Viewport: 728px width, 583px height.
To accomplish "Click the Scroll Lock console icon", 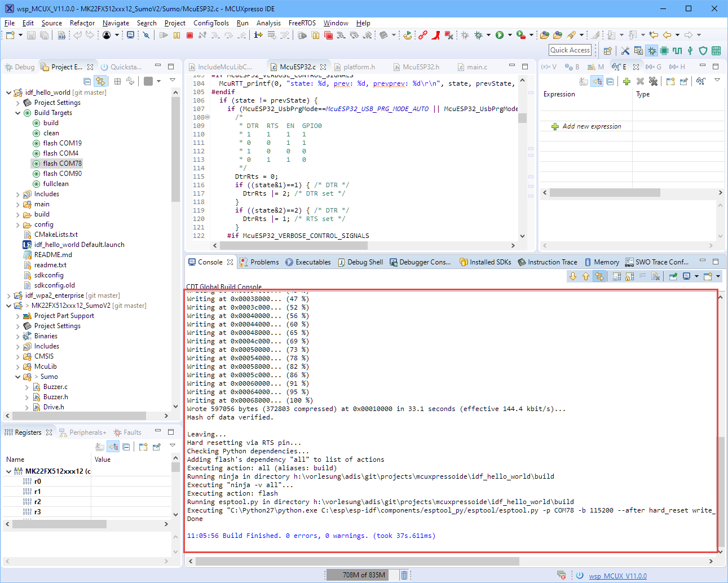I will pos(629,276).
